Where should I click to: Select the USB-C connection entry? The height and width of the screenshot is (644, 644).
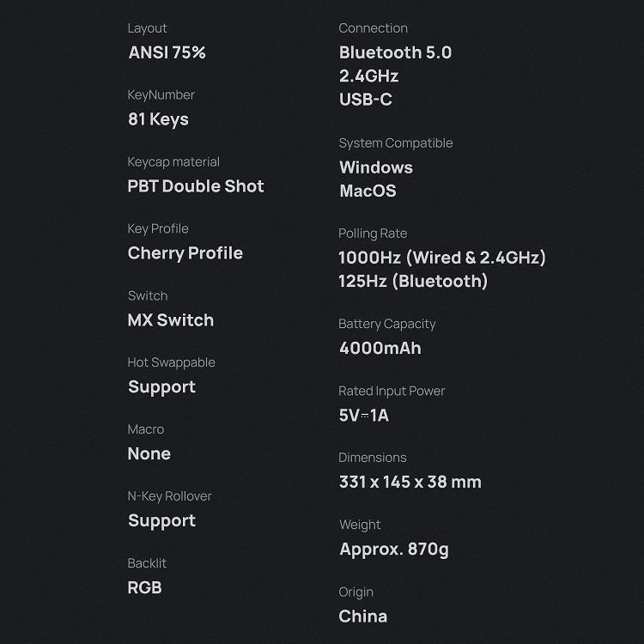(365, 100)
